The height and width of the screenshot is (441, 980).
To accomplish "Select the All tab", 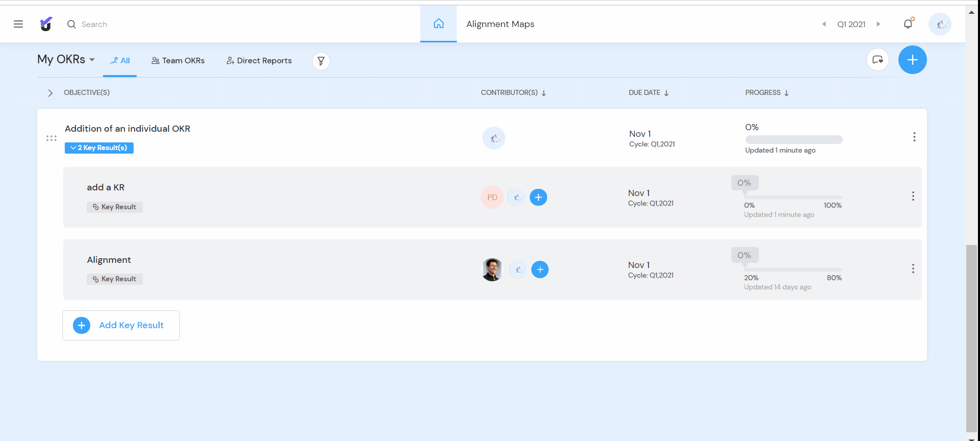I will [120, 61].
